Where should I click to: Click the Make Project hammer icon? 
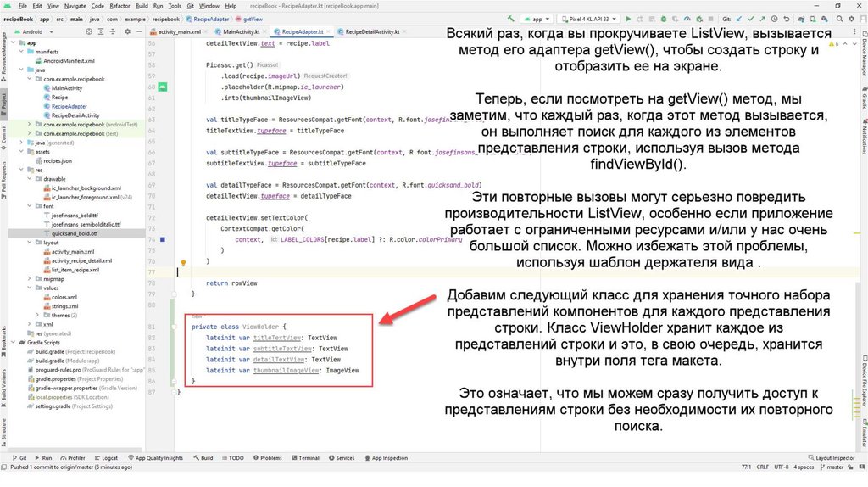513,18
